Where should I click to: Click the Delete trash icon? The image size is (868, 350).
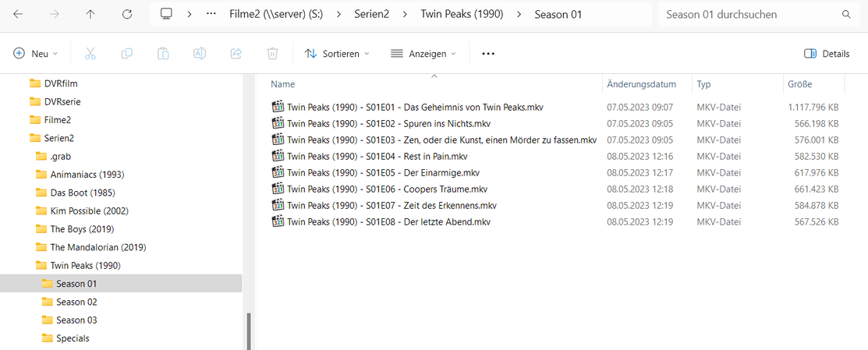[x=272, y=54]
